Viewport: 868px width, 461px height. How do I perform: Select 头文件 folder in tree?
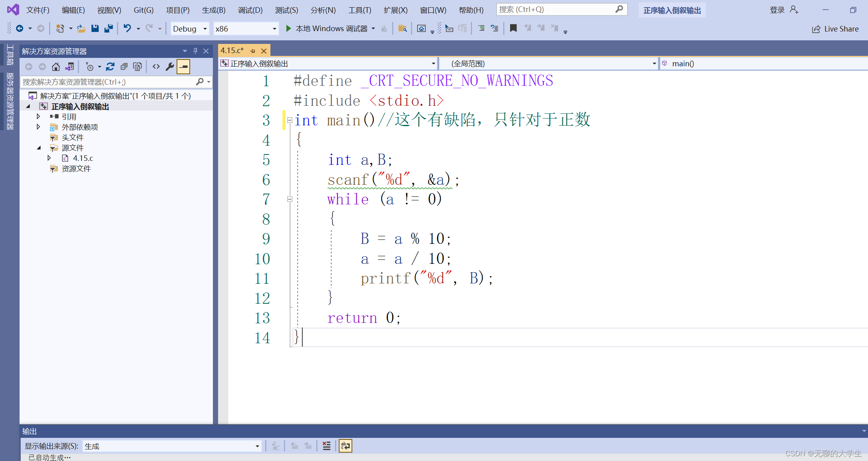point(72,137)
